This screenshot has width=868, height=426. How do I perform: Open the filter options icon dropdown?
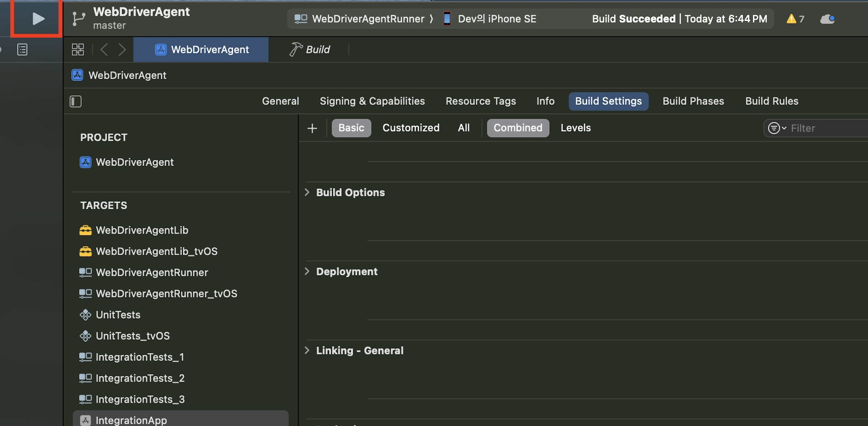[776, 128]
